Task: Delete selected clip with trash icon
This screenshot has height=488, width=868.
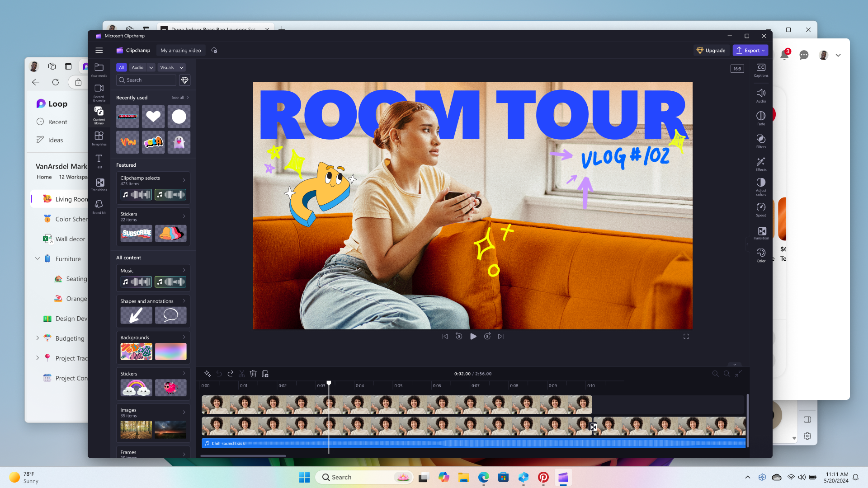Action: (x=253, y=374)
